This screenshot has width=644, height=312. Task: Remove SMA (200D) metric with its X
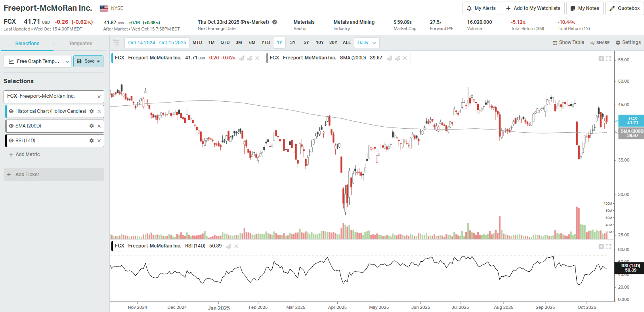99,126
